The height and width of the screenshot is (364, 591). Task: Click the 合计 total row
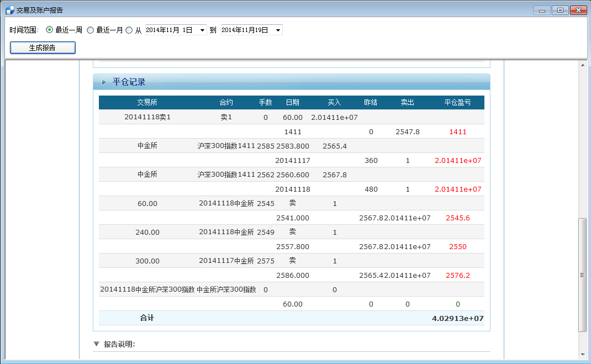[147, 318]
